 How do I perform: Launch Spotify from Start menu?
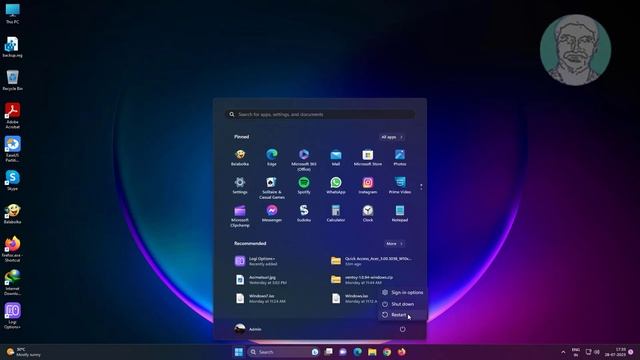click(304, 186)
